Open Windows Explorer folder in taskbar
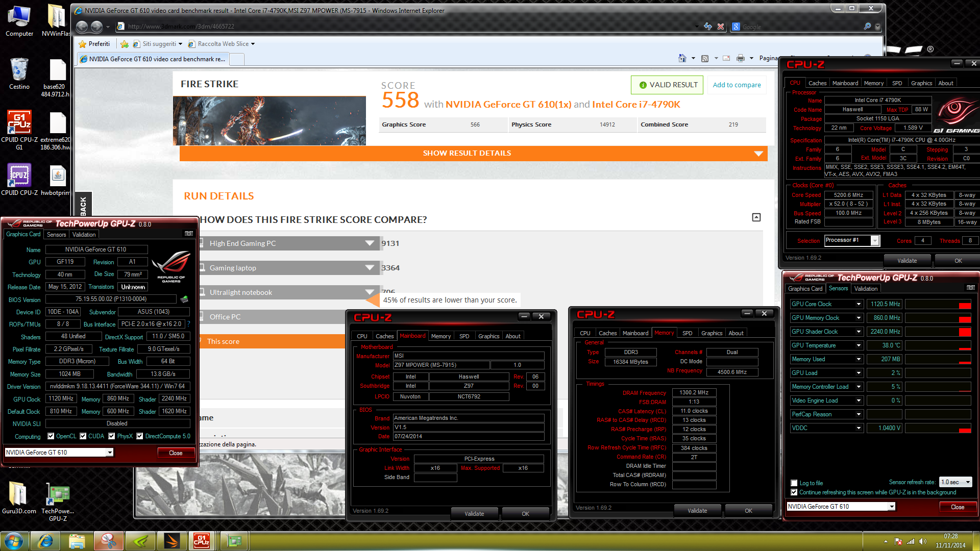 tap(77, 541)
